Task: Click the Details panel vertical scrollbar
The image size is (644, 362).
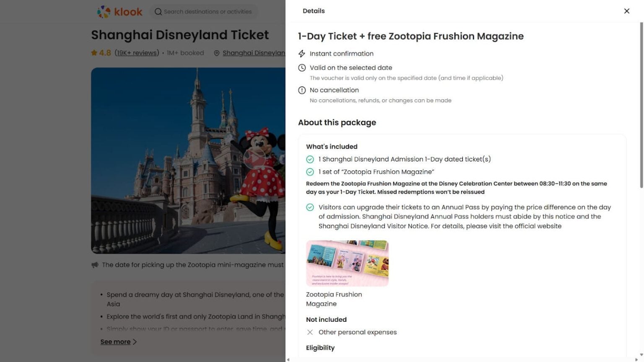Action: (x=641, y=105)
